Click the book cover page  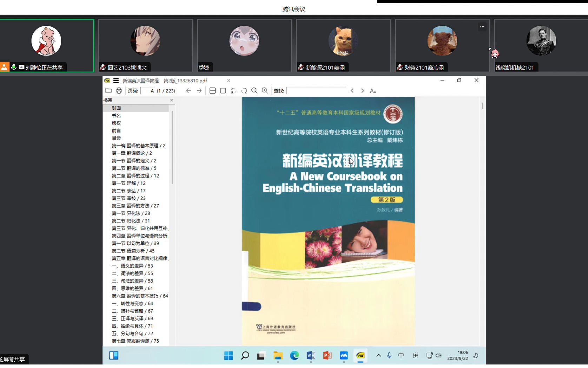pos(328,221)
